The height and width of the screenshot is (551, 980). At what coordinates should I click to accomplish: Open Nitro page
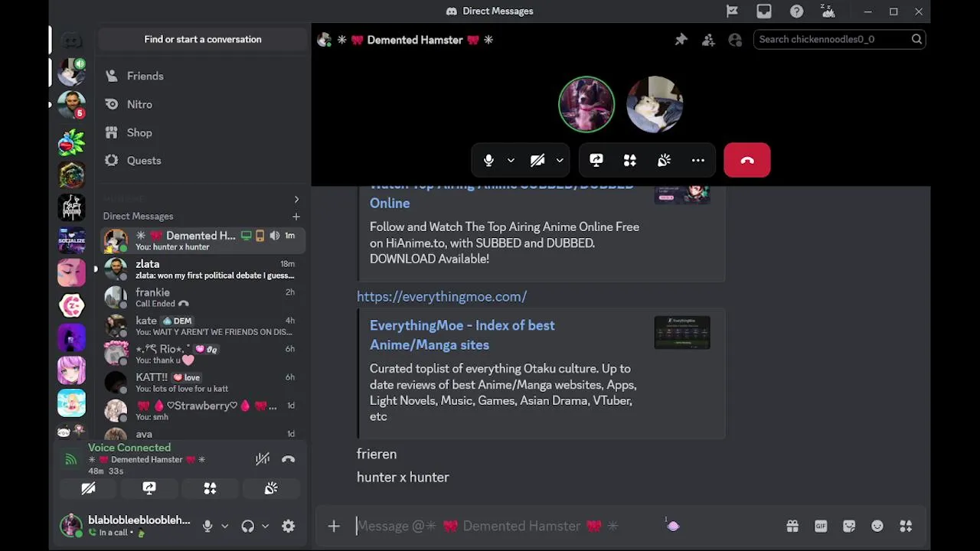(203, 104)
